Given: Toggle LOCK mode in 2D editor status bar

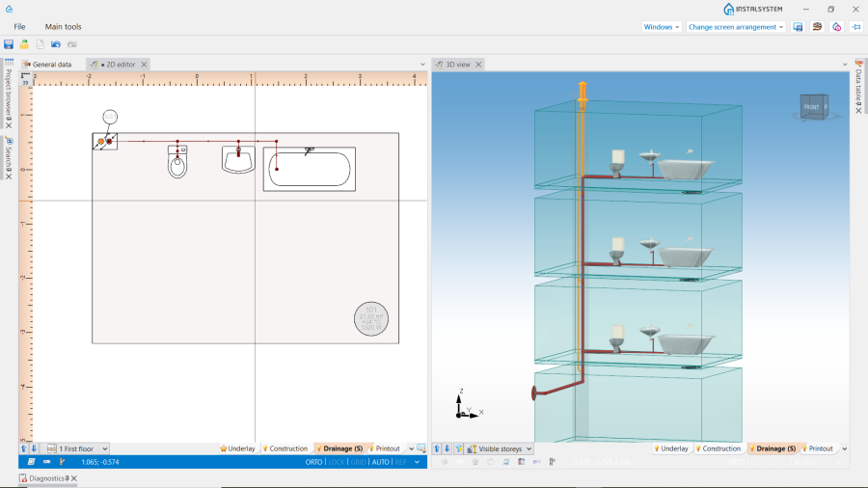Looking at the screenshot, I should [x=337, y=462].
